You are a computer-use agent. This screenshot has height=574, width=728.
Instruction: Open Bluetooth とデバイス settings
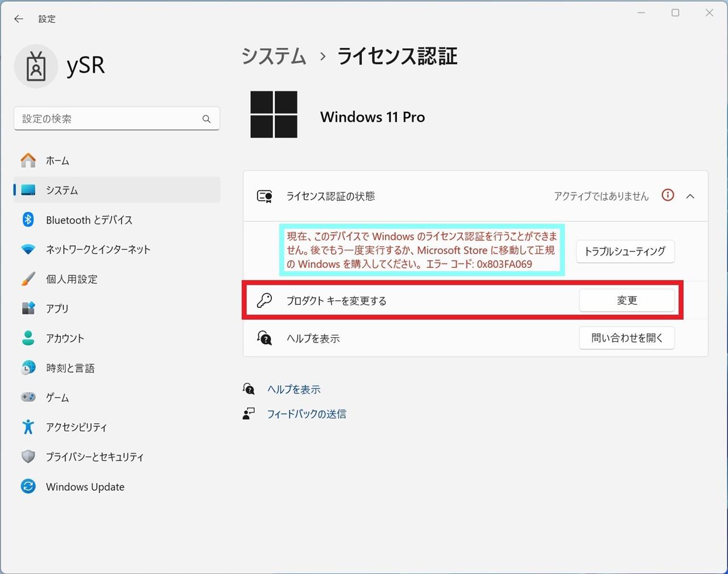[117, 220]
